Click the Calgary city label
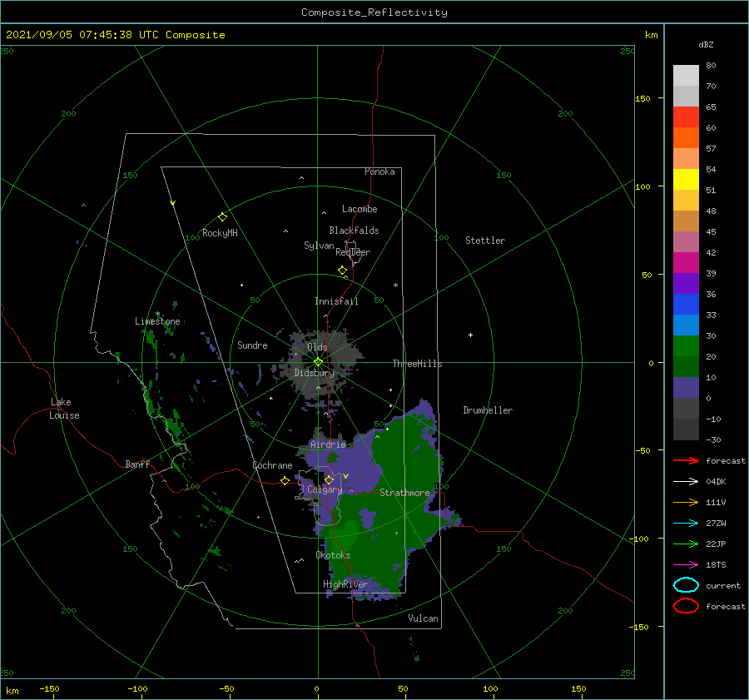Screen dimensions: 749x700 [325, 489]
